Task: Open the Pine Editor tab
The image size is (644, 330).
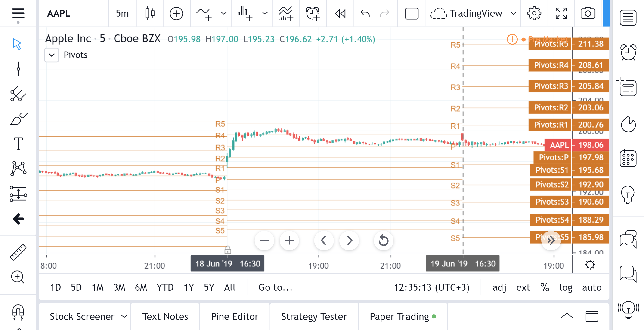Action: click(234, 317)
